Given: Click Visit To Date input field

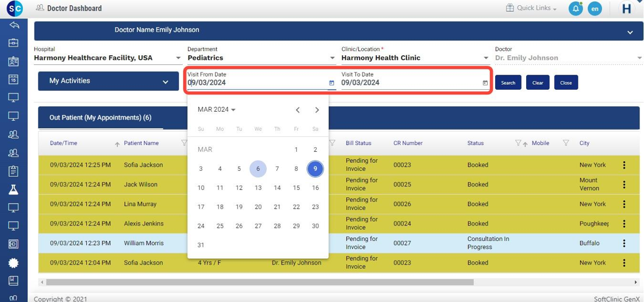Looking at the screenshot, I should pos(411,83).
